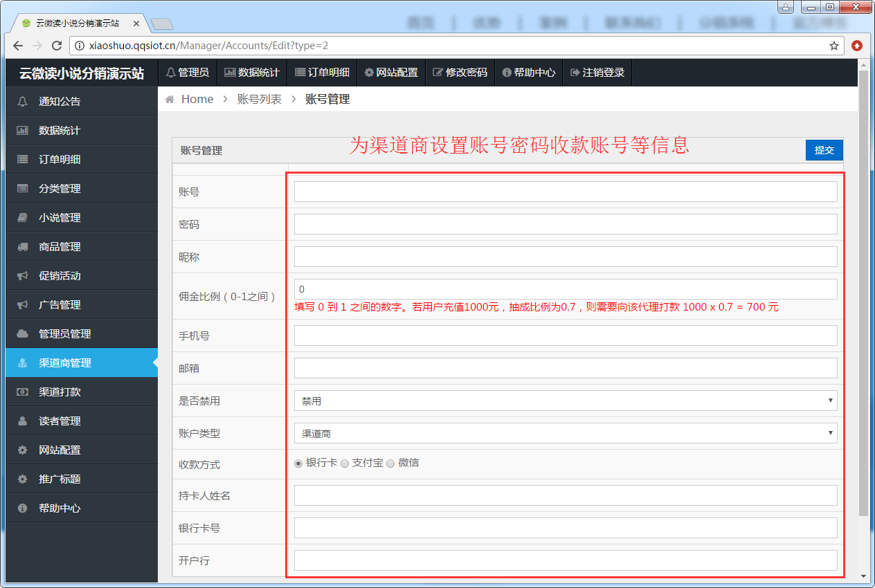Click the 邮箱 input field
The height and width of the screenshot is (588, 875).
566,368
